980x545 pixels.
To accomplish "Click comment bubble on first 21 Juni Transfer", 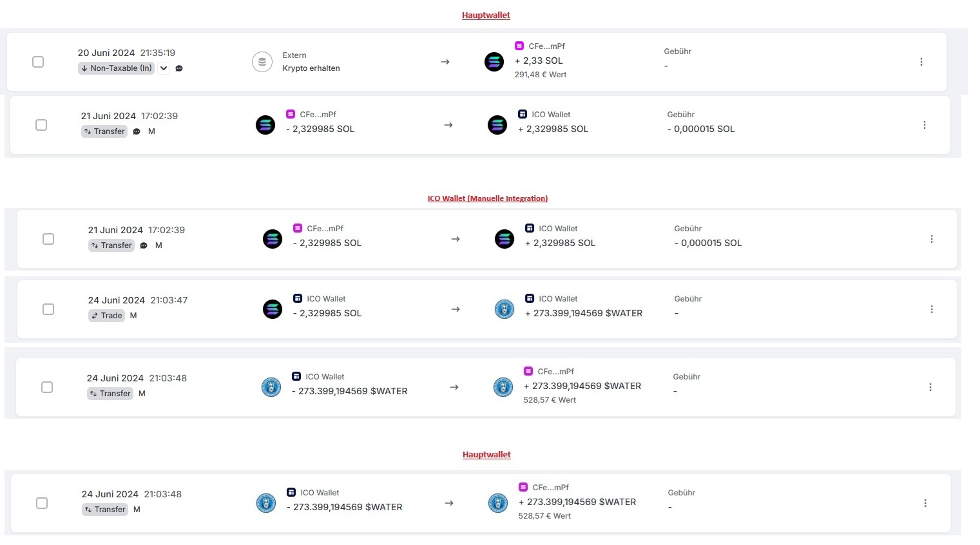I will (137, 131).
